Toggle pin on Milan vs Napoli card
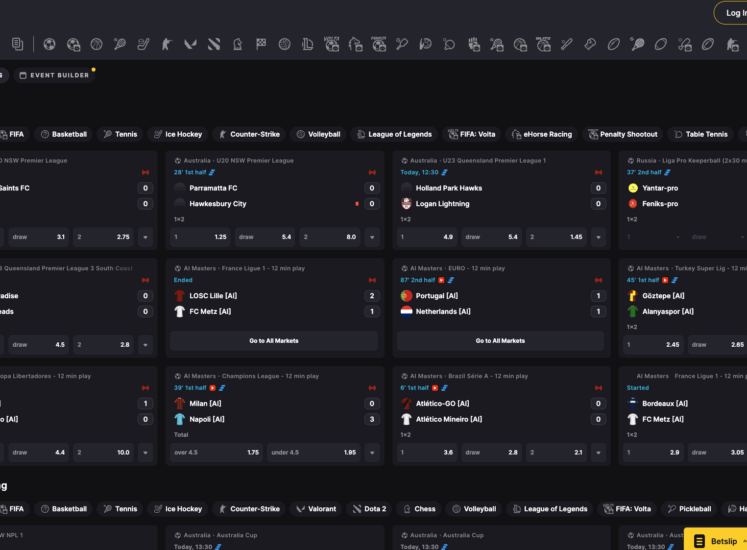The image size is (747, 550). (x=372, y=388)
